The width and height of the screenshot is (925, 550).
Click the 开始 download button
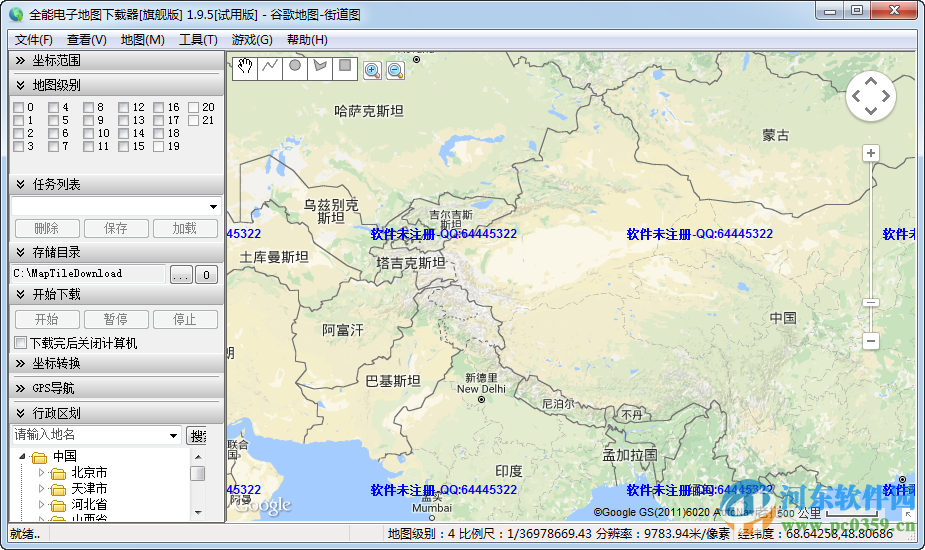(x=47, y=319)
